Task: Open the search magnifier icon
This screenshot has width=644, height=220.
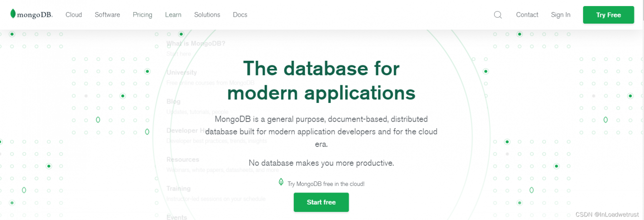Action: tap(498, 15)
